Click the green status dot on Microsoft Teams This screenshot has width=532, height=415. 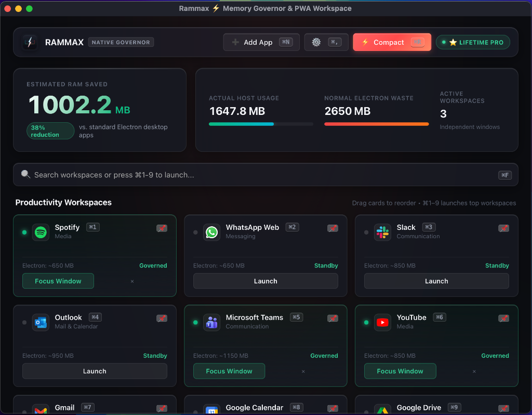click(x=195, y=322)
